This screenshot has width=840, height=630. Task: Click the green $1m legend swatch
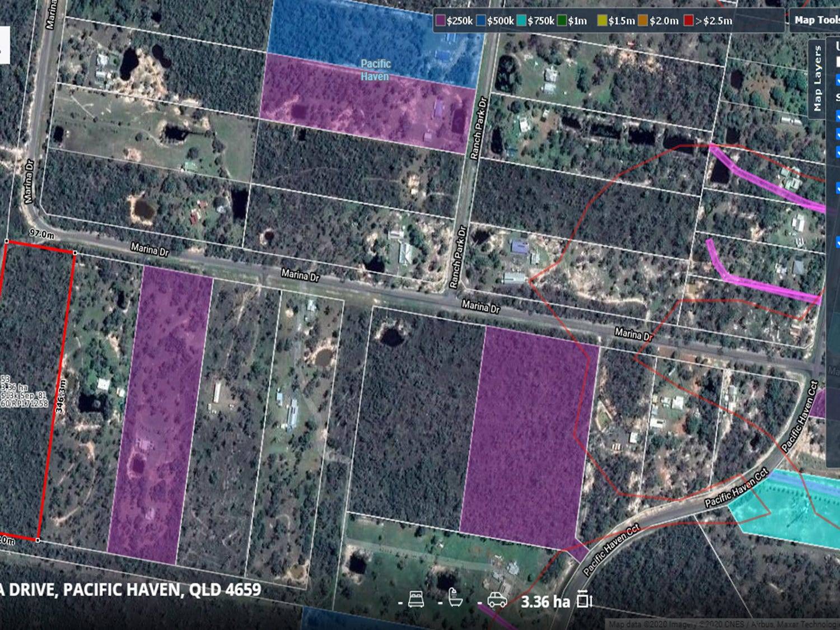(562, 21)
